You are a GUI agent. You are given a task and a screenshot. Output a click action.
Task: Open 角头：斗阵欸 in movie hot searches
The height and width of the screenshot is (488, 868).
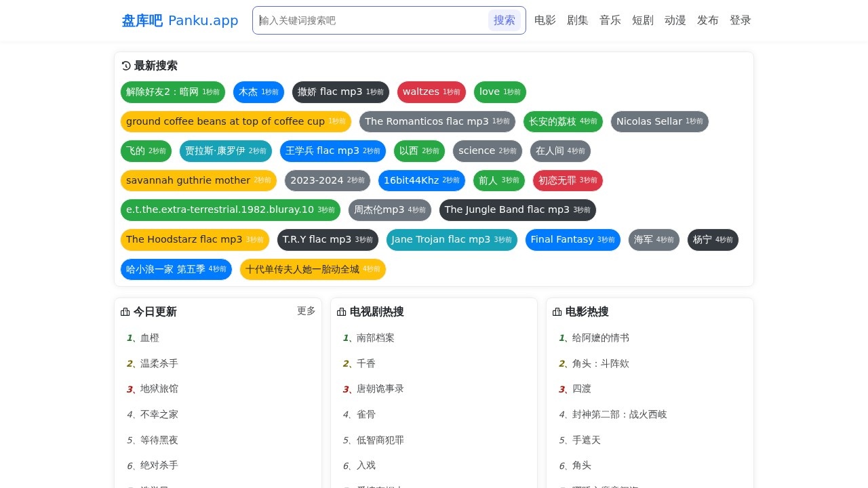click(601, 363)
